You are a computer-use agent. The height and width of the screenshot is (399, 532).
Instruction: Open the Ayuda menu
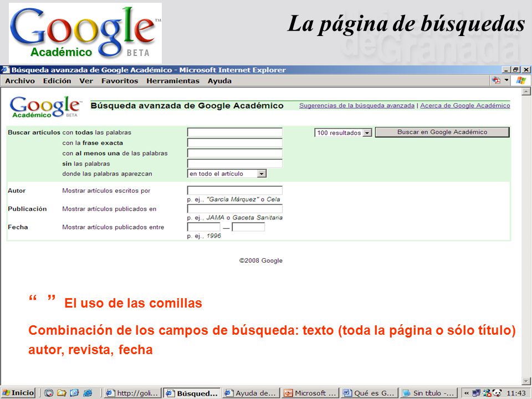pos(219,81)
